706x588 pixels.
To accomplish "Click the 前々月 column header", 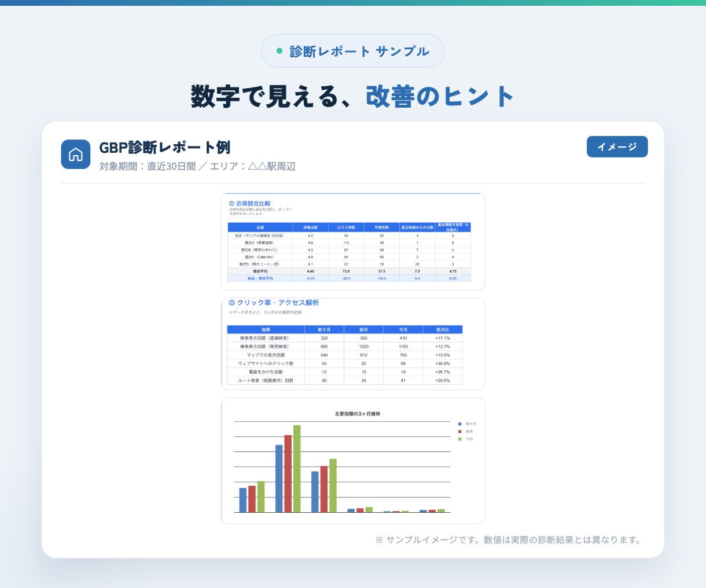I will (324, 329).
